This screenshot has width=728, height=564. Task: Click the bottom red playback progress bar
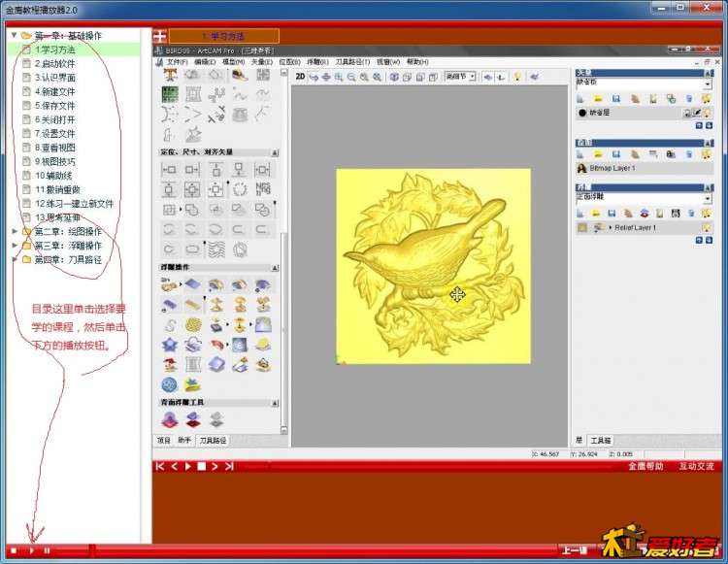307,550
